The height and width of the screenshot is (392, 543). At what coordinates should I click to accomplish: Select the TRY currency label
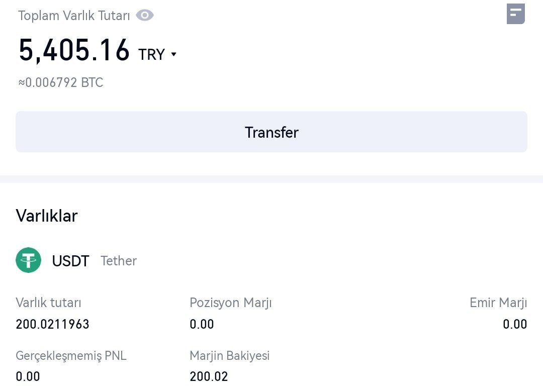pos(151,54)
